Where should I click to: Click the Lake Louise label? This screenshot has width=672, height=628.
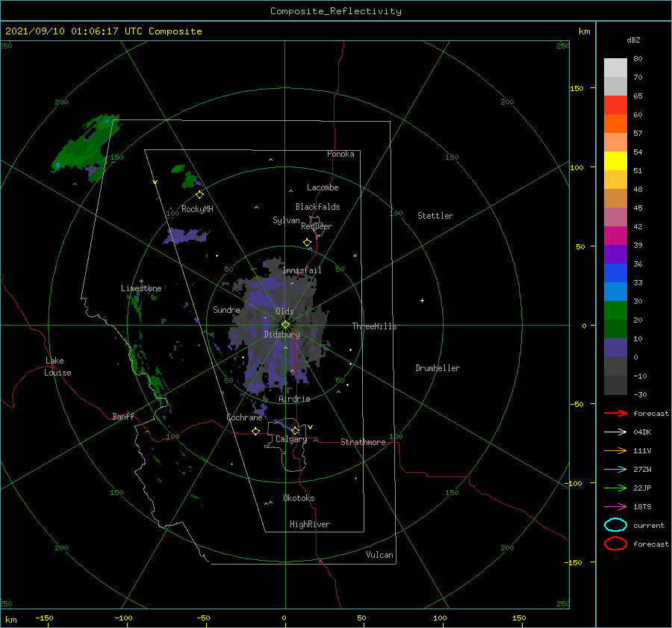[x=57, y=367]
